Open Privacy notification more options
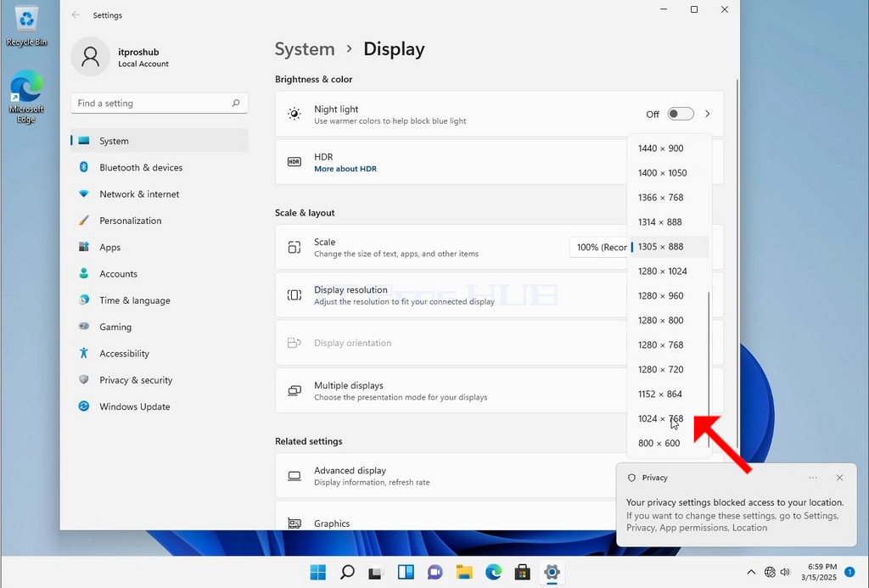 click(812, 478)
